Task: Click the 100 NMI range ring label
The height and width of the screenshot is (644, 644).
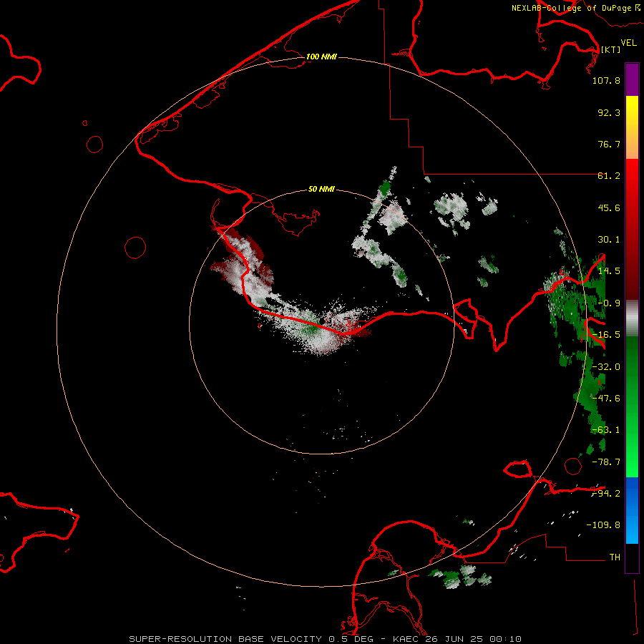Action: click(321, 57)
